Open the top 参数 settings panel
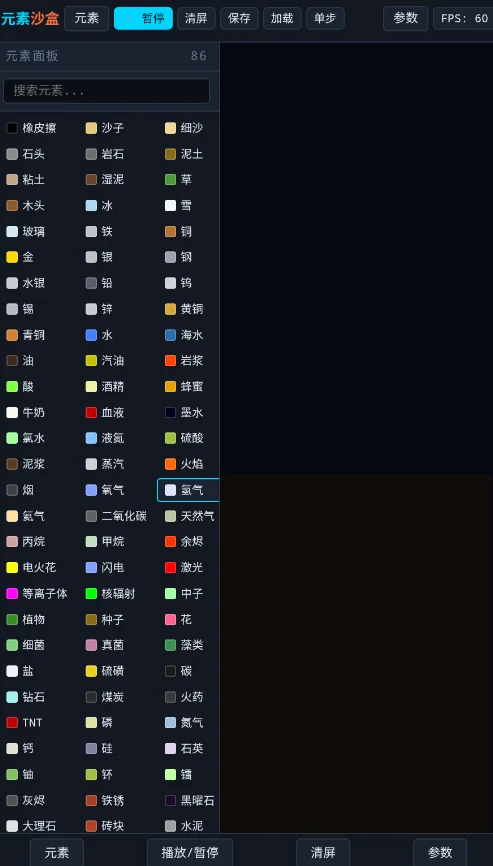 [x=406, y=18]
